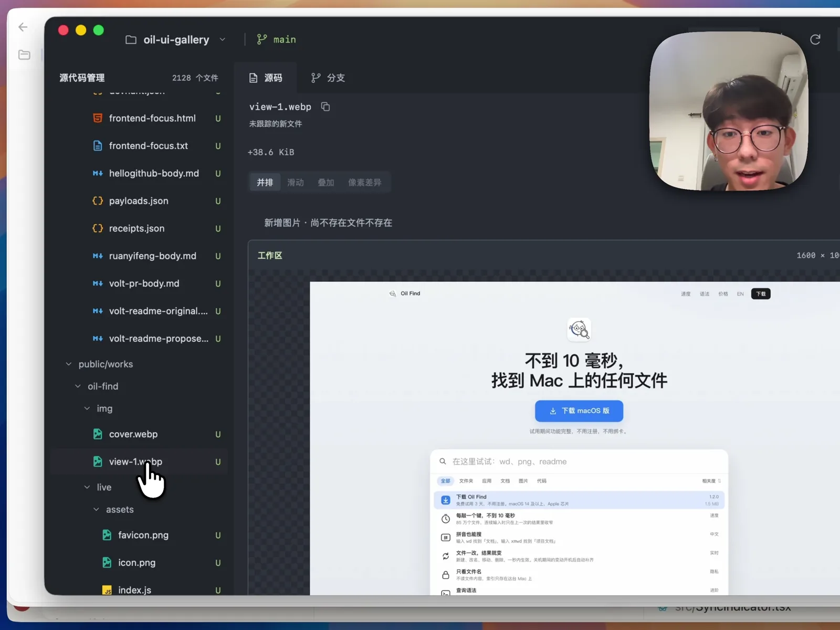The height and width of the screenshot is (630, 840).
Task: Click the webcam overlay thumbnail
Action: 729,111
